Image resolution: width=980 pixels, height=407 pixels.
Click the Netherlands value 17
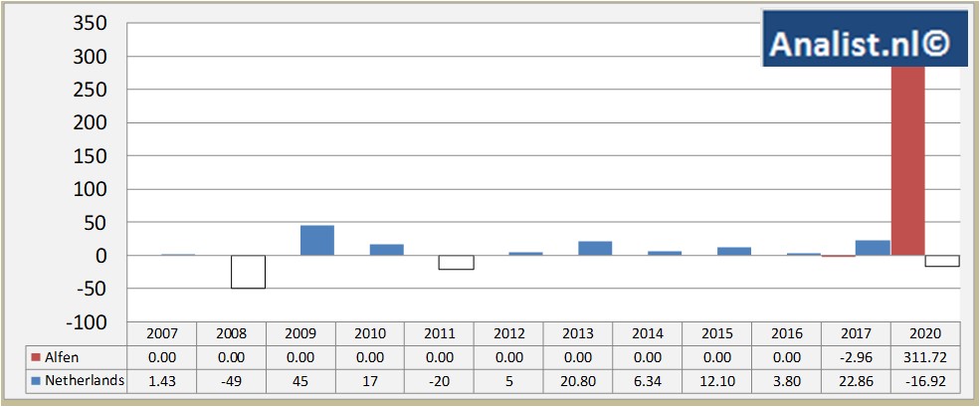pos(370,381)
